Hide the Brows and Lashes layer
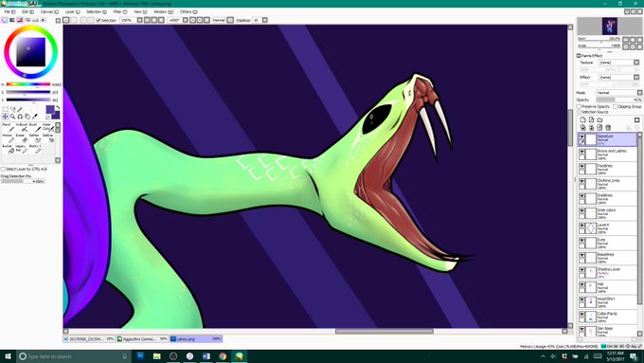This screenshot has width=644, height=363. 582,152
